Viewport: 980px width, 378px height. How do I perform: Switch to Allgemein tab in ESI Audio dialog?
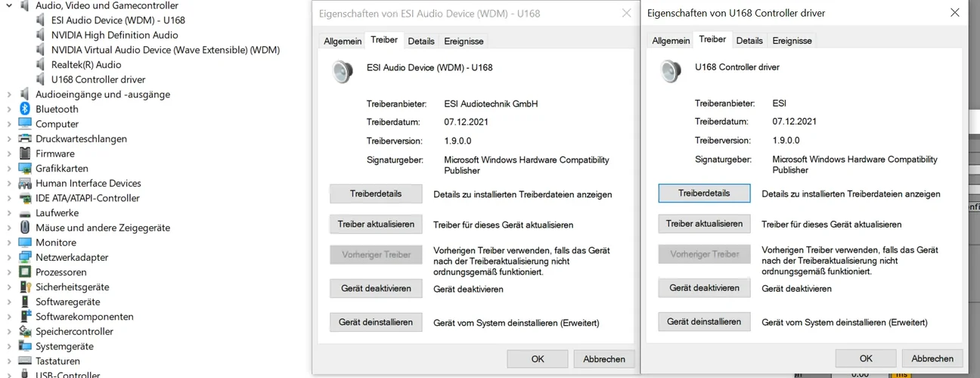click(x=343, y=41)
